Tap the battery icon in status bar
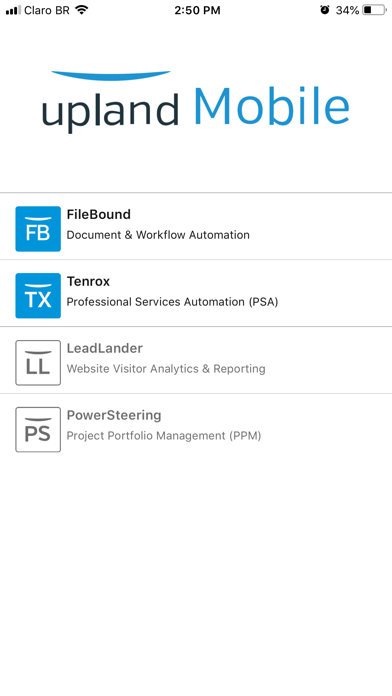Screen dimensions: 392x696 click(x=374, y=10)
